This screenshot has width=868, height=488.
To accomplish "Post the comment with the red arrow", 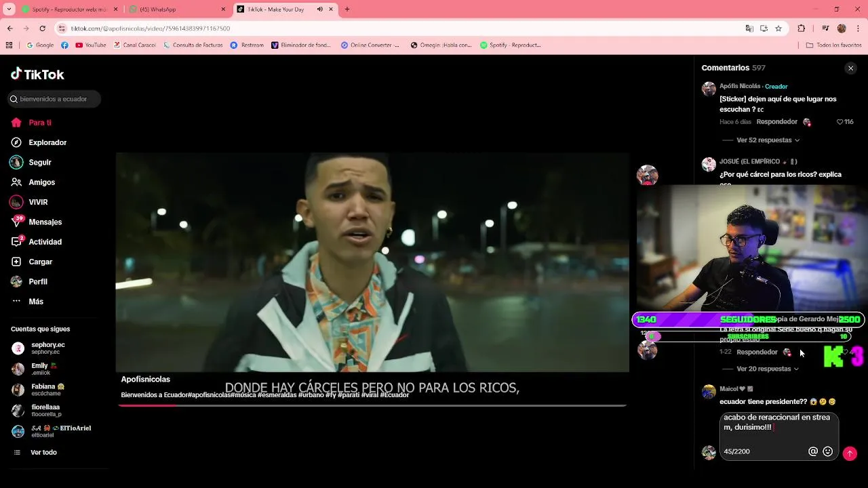I will [x=850, y=453].
